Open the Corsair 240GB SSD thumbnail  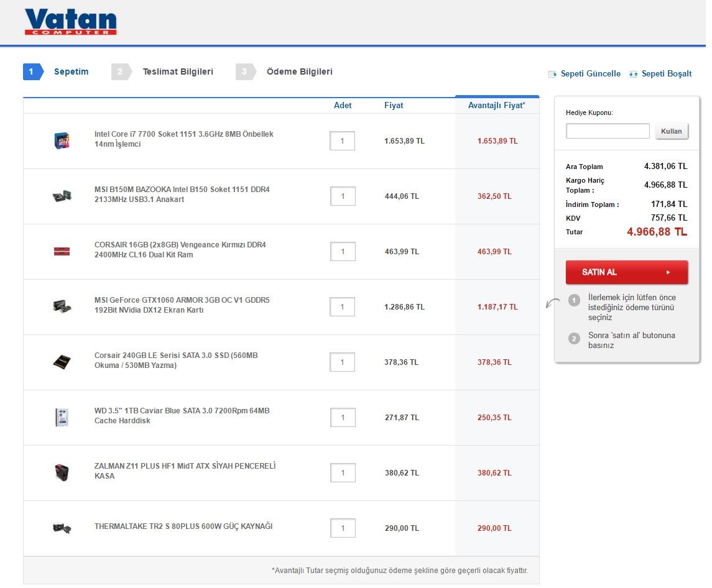point(62,362)
